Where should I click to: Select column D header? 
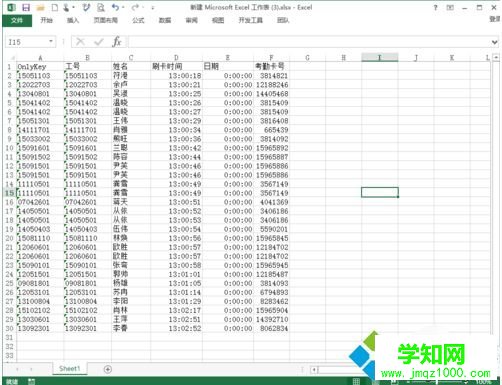[176, 58]
